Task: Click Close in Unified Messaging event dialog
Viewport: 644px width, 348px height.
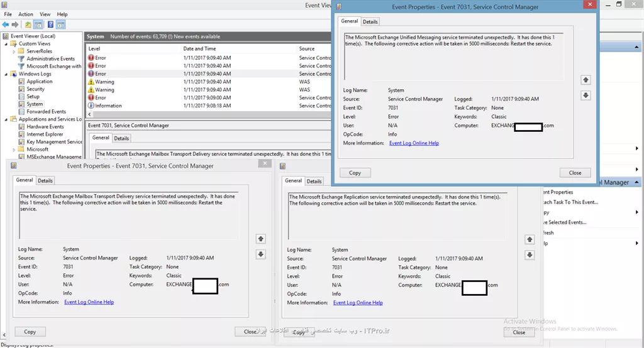Action: tap(575, 173)
